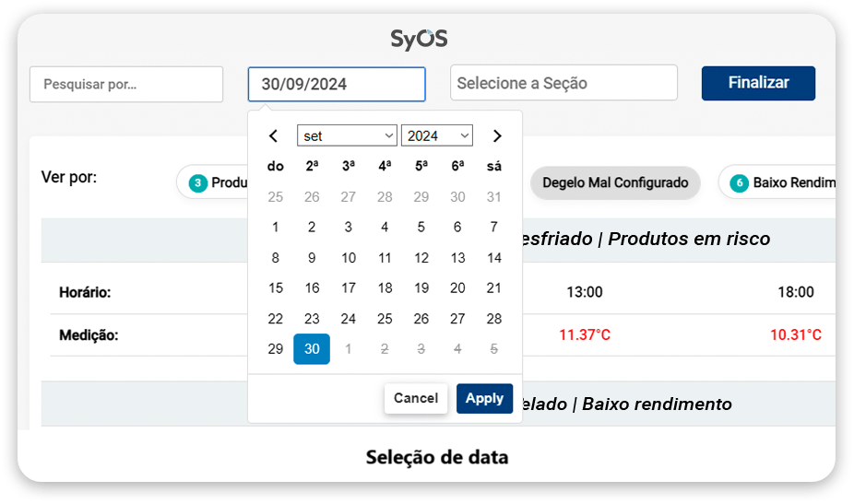Select day 4 of September

[x=385, y=227]
